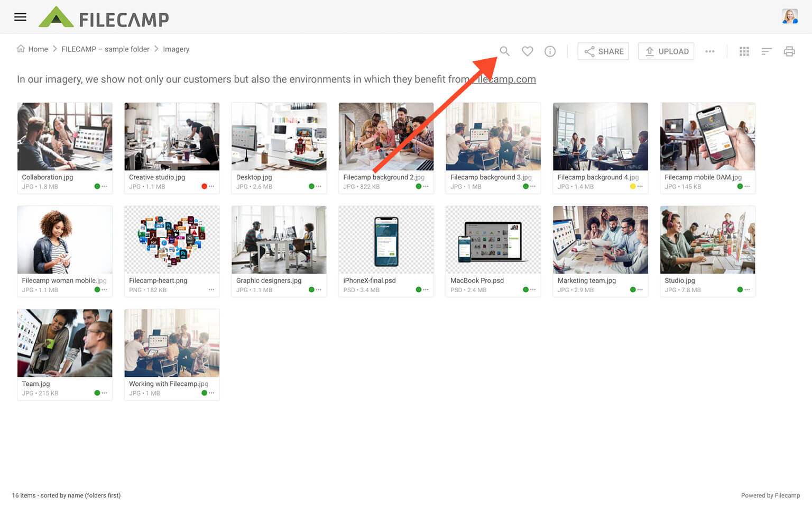Click the SHARE button
The image size is (812, 508).
pos(603,51)
